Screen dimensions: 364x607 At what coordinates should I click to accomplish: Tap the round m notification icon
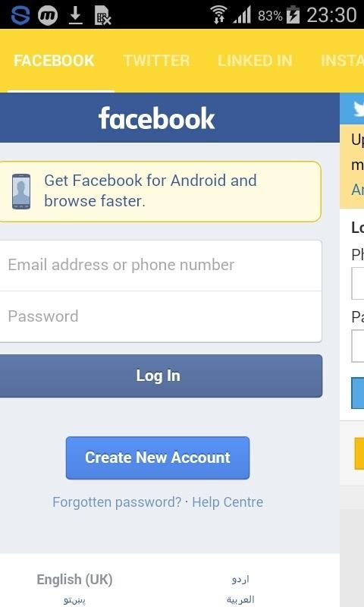[48, 15]
